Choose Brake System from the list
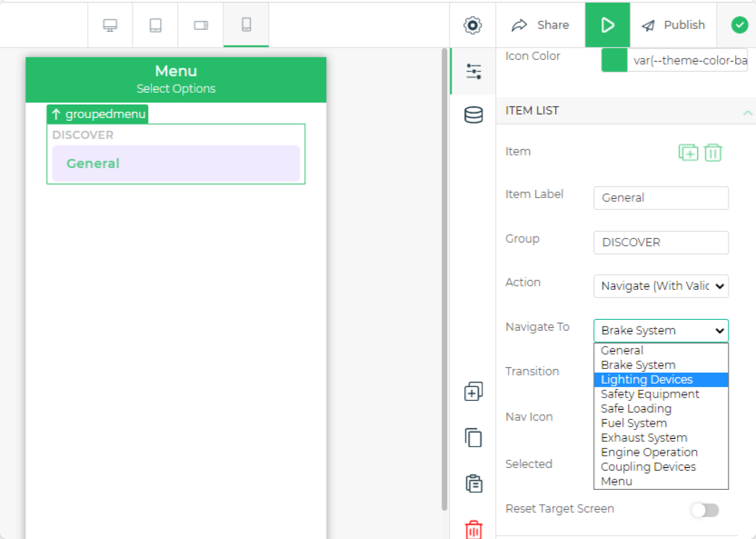 tap(661, 365)
